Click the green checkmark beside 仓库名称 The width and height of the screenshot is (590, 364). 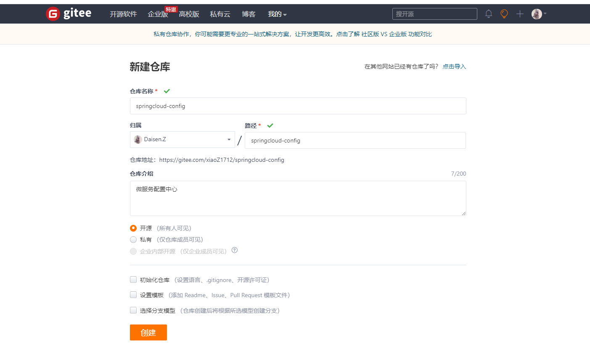coord(167,91)
